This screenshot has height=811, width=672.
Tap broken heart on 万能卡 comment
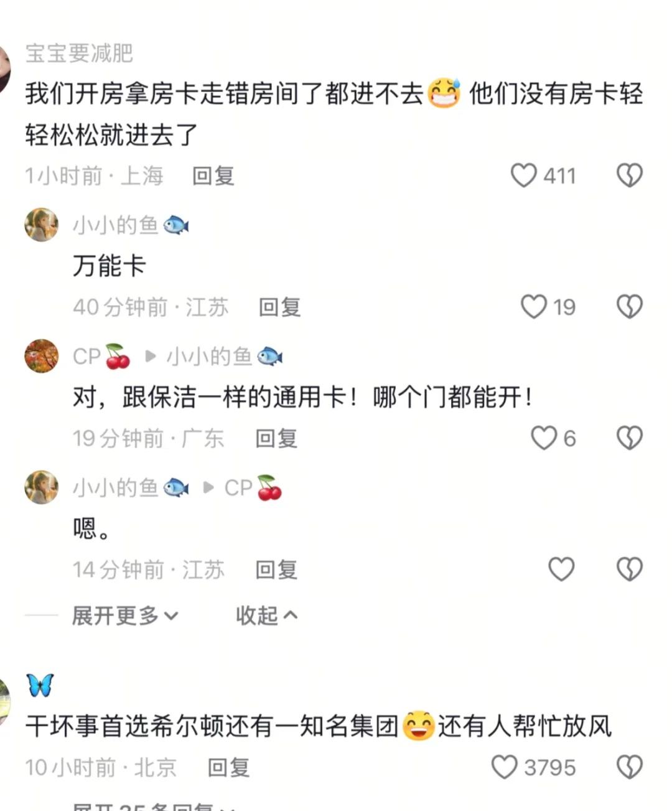pos(629,307)
